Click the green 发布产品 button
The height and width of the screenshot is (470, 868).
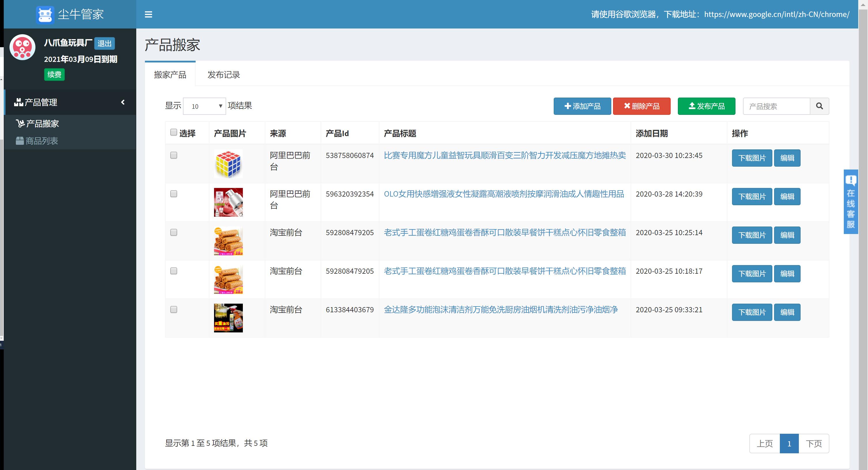(707, 106)
